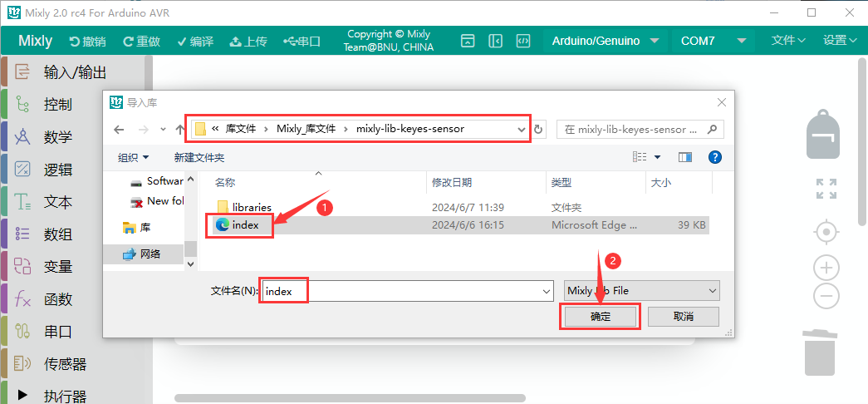Open the Arduino/Genuino board dropdown
This screenshot has height=404, width=868.
pos(606,41)
